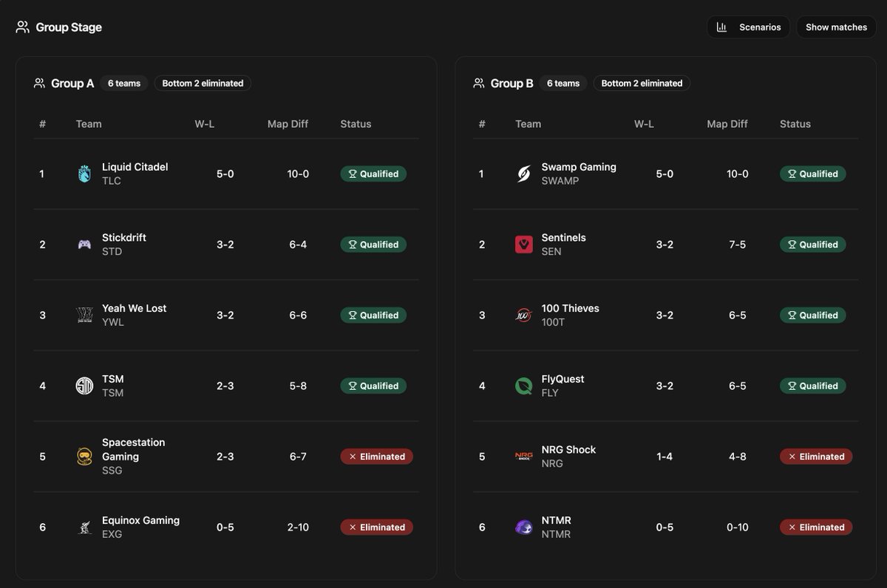Click NTMR's Eliminated badge
Image resolution: width=887 pixels, height=588 pixels.
[816, 527]
